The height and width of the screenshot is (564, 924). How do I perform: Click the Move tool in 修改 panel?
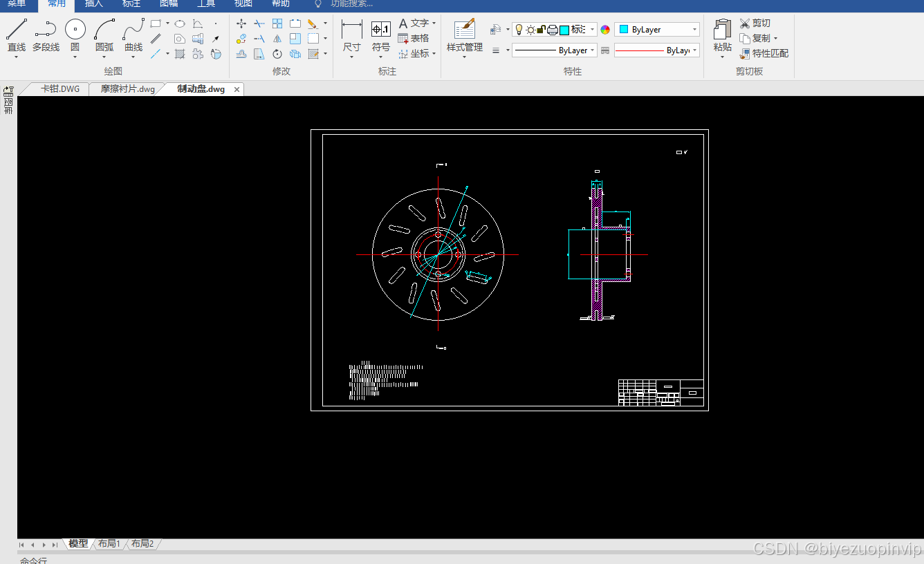click(x=241, y=23)
